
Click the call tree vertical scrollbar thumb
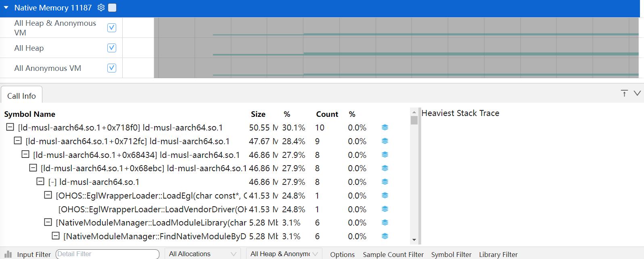click(414, 120)
